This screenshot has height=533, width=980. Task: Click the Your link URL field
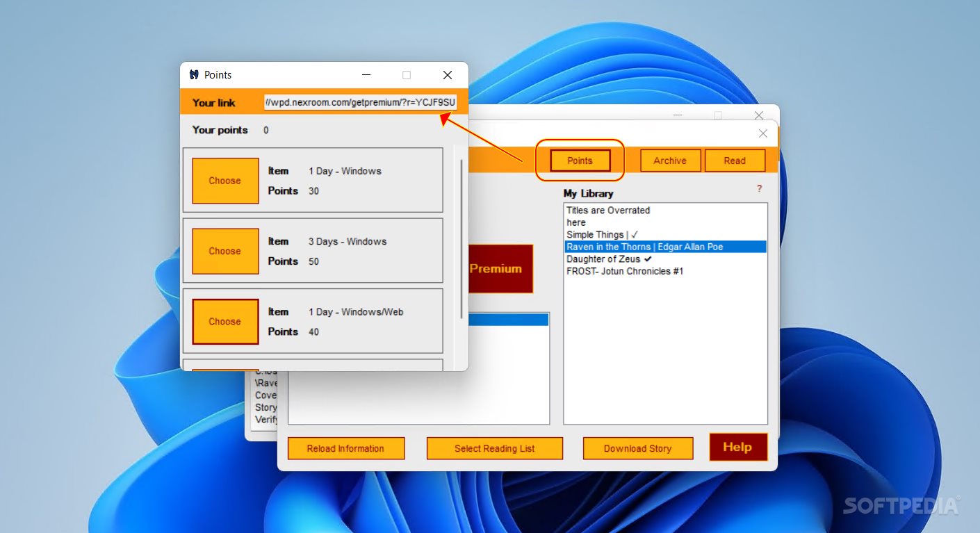(x=360, y=102)
